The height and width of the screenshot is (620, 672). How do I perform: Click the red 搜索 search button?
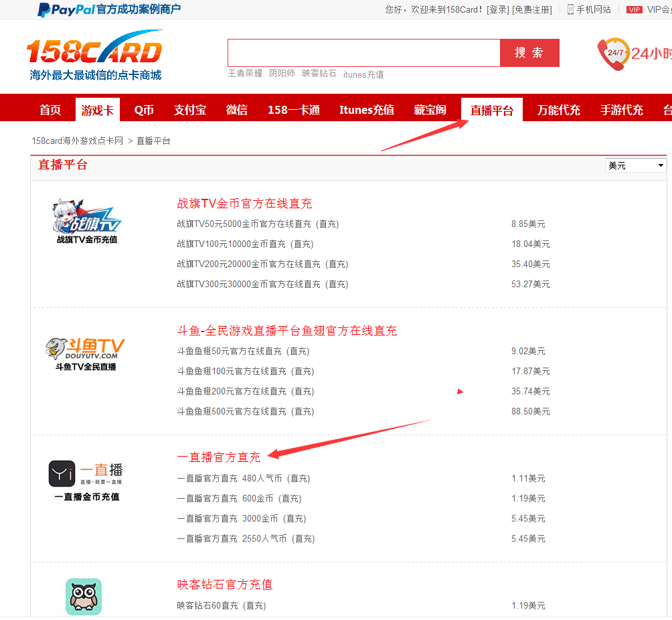click(529, 53)
